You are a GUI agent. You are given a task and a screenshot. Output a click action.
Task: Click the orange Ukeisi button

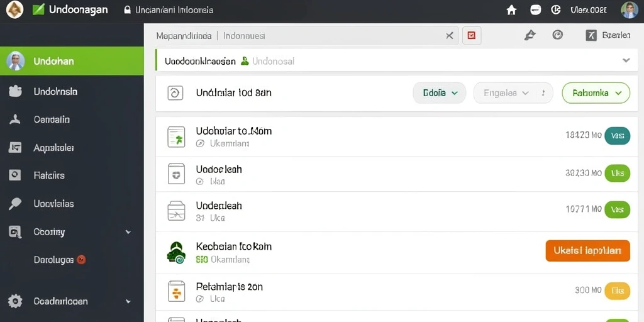[588, 251]
